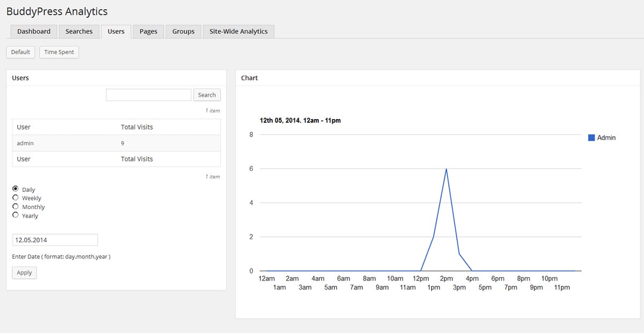Click the chart peak at 2pm

click(447, 169)
